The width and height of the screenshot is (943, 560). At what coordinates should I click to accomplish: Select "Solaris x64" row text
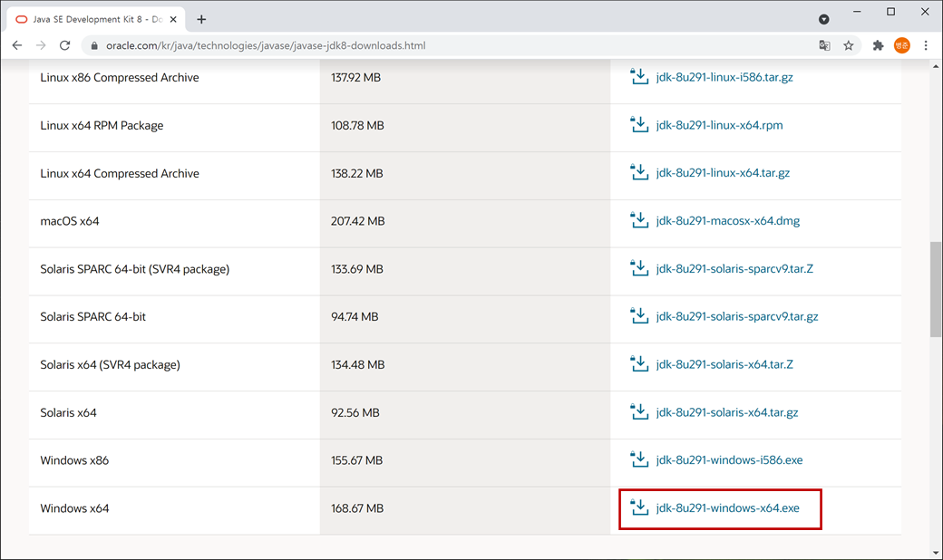[69, 413]
